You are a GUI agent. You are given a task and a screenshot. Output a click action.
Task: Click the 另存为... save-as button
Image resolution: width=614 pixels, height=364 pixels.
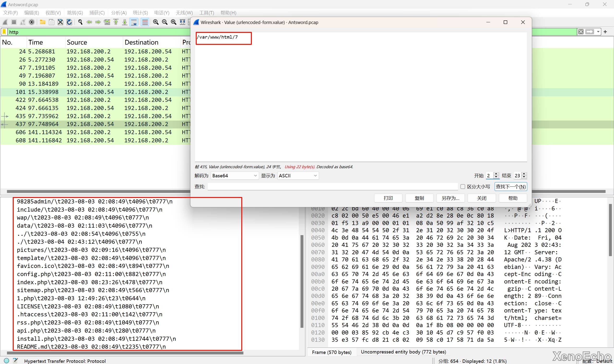point(450,198)
